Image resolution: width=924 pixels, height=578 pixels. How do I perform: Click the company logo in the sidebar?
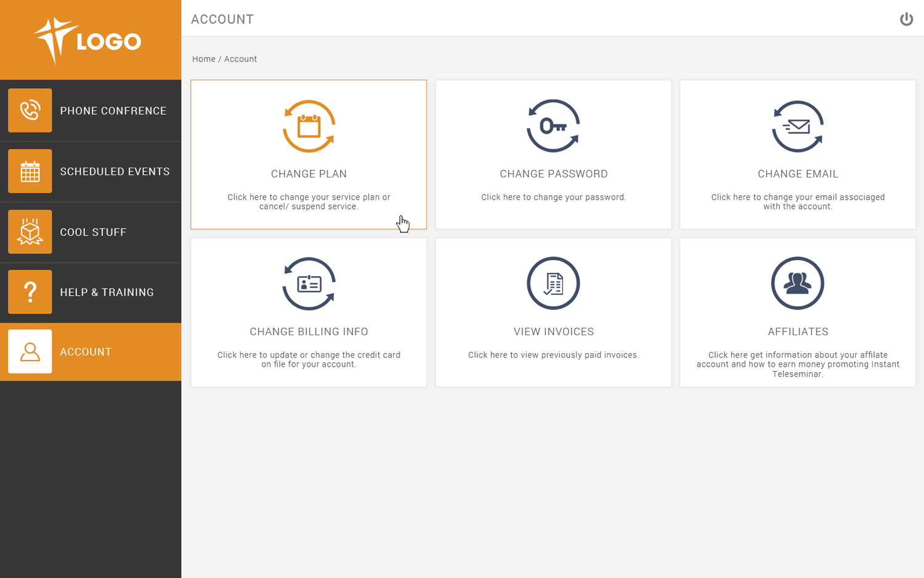click(x=88, y=41)
